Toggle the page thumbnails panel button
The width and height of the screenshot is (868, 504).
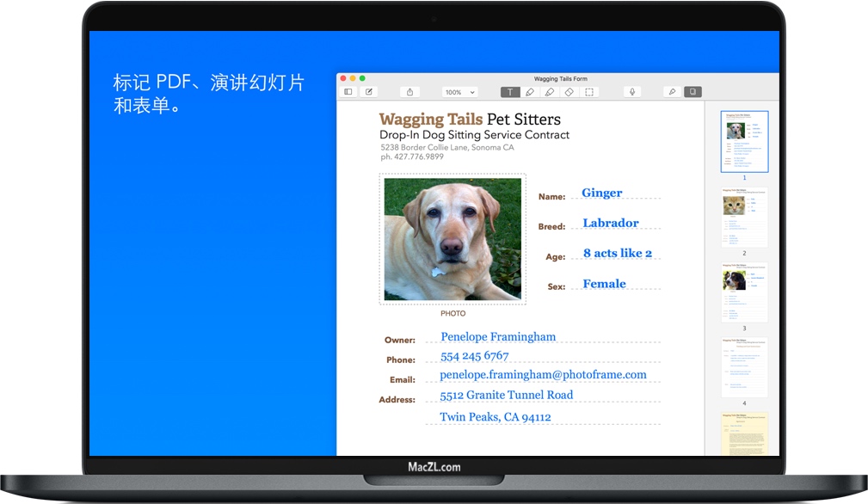693,92
